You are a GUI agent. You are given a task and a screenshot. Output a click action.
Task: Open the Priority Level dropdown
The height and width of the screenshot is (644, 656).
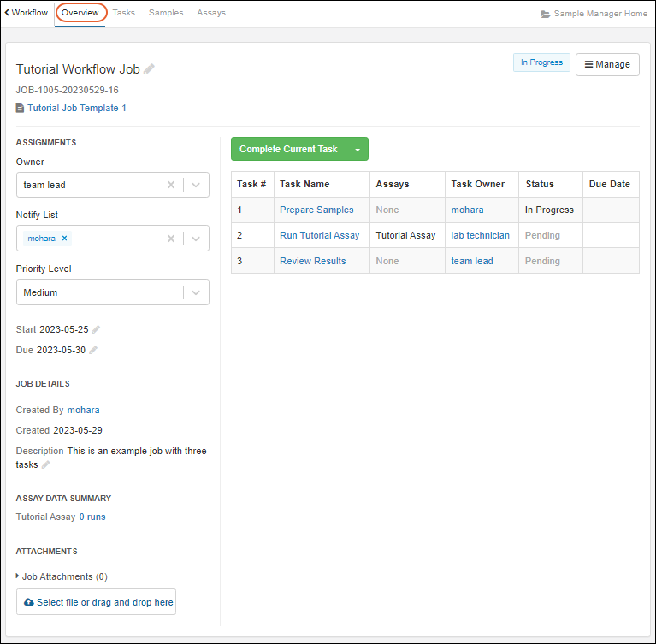pyautogui.click(x=196, y=292)
